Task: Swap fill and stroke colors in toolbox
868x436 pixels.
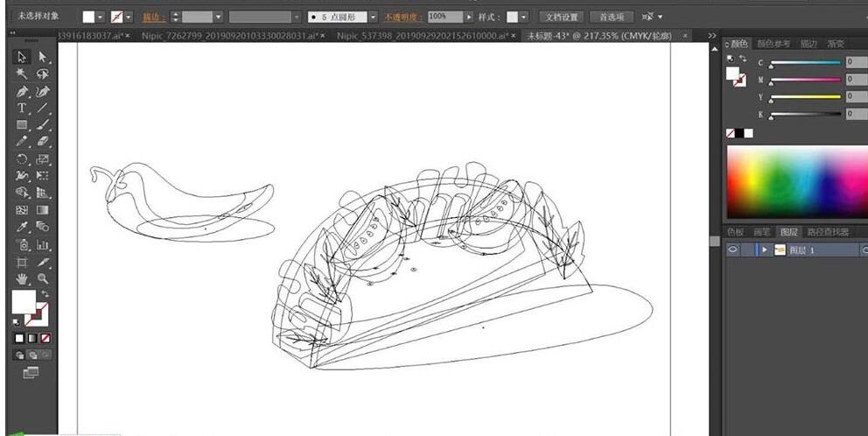Action: click(45, 294)
